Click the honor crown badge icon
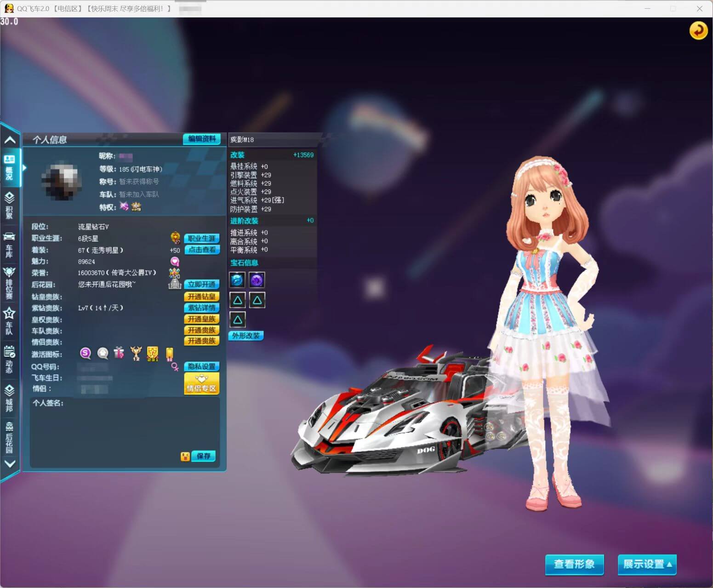Viewport: 713px width, 588px height. click(175, 273)
